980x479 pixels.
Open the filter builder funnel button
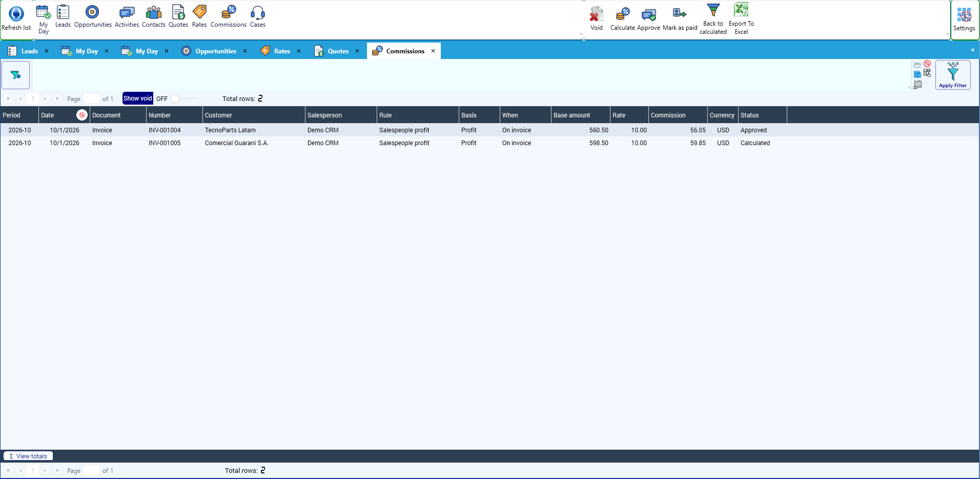16,75
